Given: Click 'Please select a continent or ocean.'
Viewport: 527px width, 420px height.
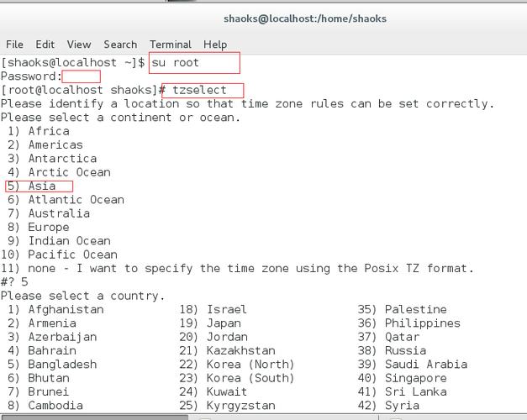Looking at the screenshot, I should pos(120,118).
